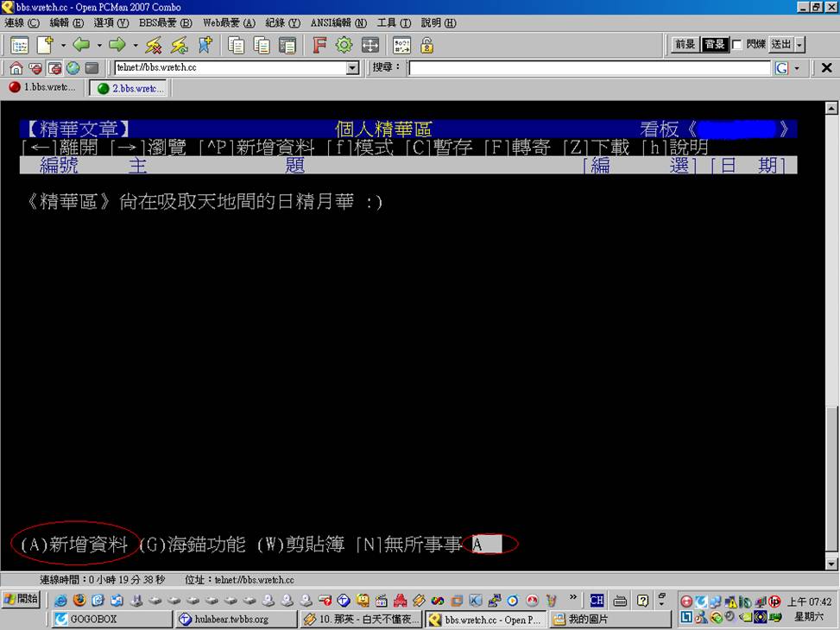The width and height of the screenshot is (840, 630).
Task: Click the green gear settings icon
Action: [344, 45]
